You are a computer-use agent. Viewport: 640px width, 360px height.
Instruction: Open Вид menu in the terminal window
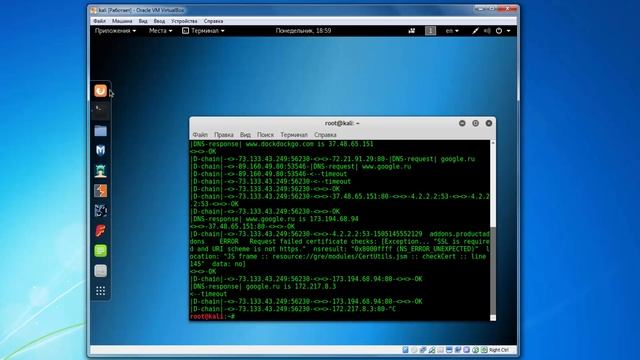pyautogui.click(x=245, y=135)
